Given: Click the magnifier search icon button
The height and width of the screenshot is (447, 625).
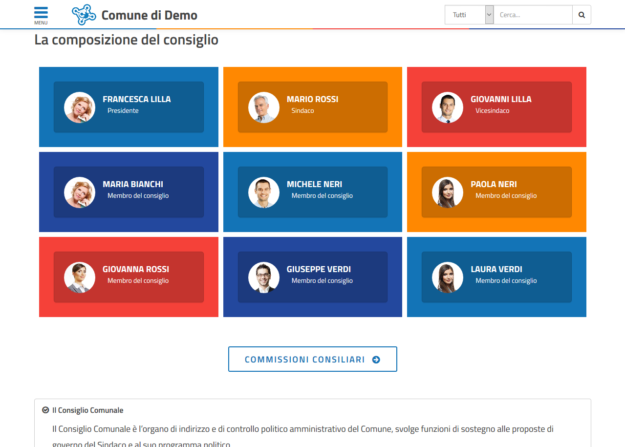Looking at the screenshot, I should pos(582,15).
